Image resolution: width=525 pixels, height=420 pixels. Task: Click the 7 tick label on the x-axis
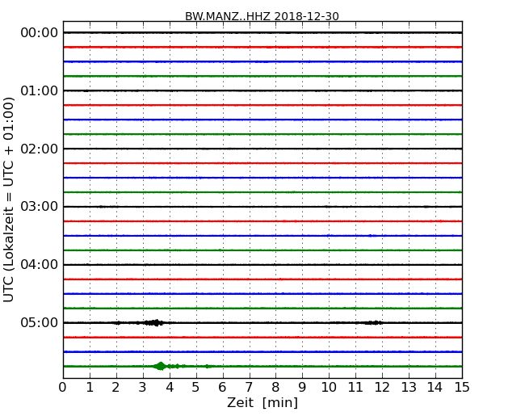point(249,387)
